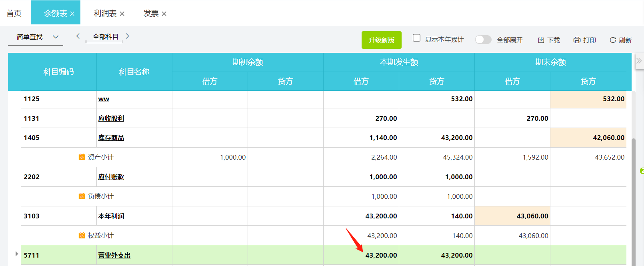The image size is (644, 266).
Task: Enable the 显示本年累计 checkbox
Action: point(416,38)
